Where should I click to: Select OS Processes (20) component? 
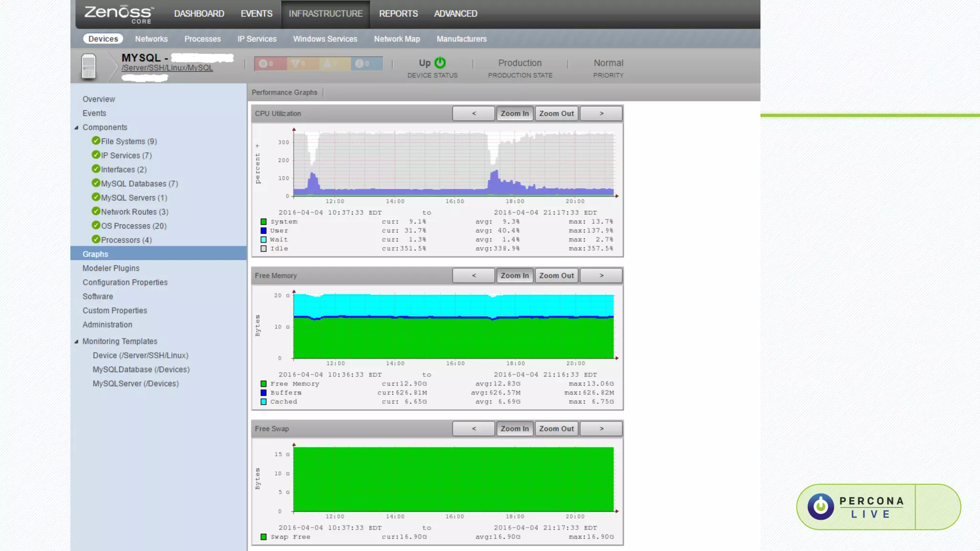(134, 226)
